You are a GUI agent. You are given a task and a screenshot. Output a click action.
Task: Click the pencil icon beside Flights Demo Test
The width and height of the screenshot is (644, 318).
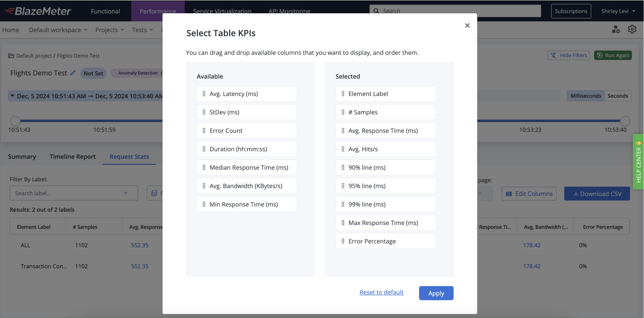pyautogui.click(x=73, y=73)
